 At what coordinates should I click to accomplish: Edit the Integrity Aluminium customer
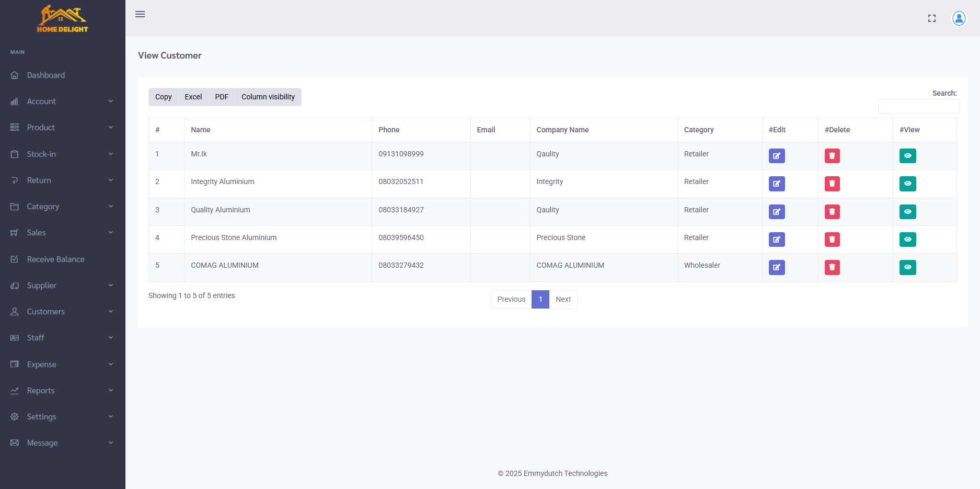click(777, 184)
